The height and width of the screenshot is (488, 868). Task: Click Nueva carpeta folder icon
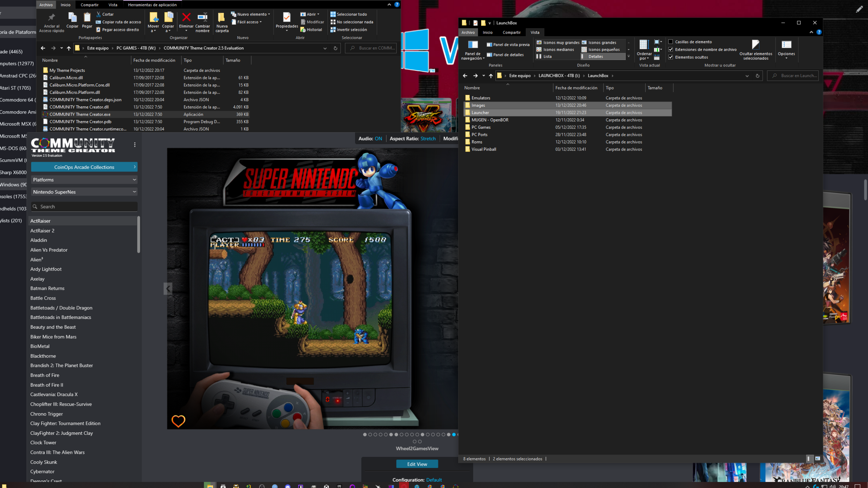coord(221,17)
